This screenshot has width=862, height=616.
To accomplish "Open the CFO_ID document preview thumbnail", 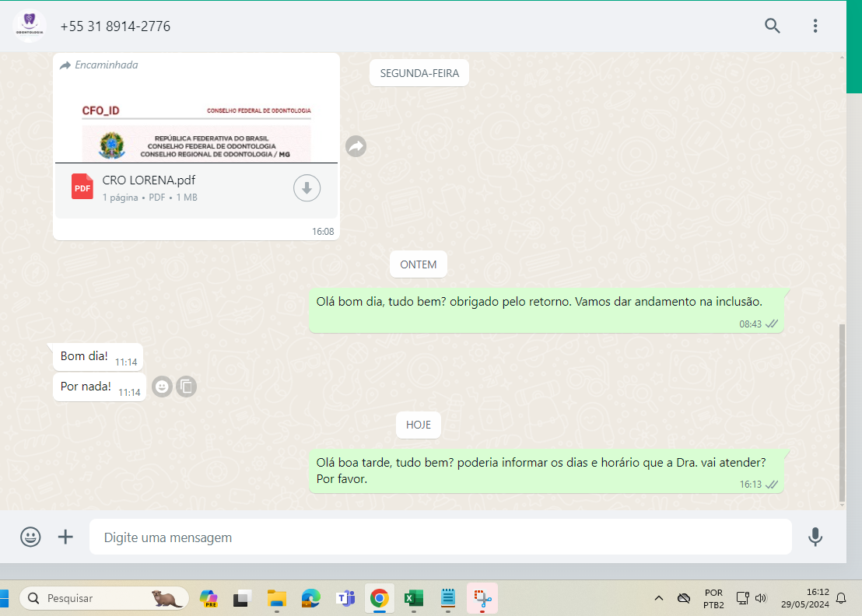I will point(196,121).
